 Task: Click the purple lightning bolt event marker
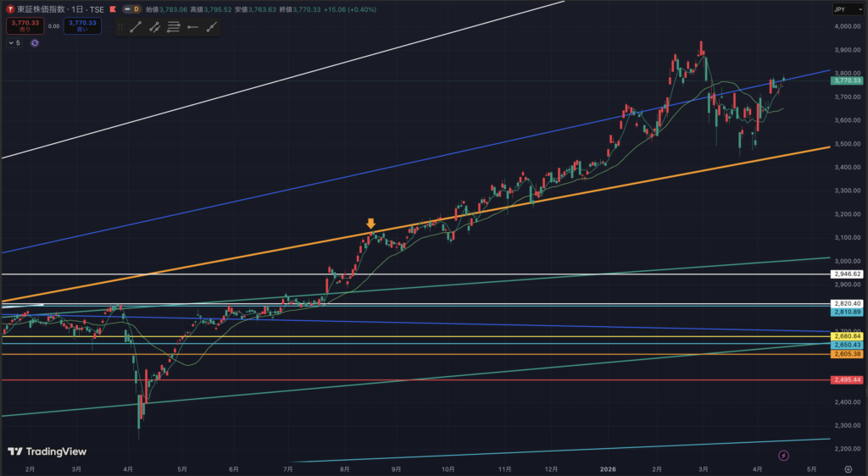coord(783,456)
